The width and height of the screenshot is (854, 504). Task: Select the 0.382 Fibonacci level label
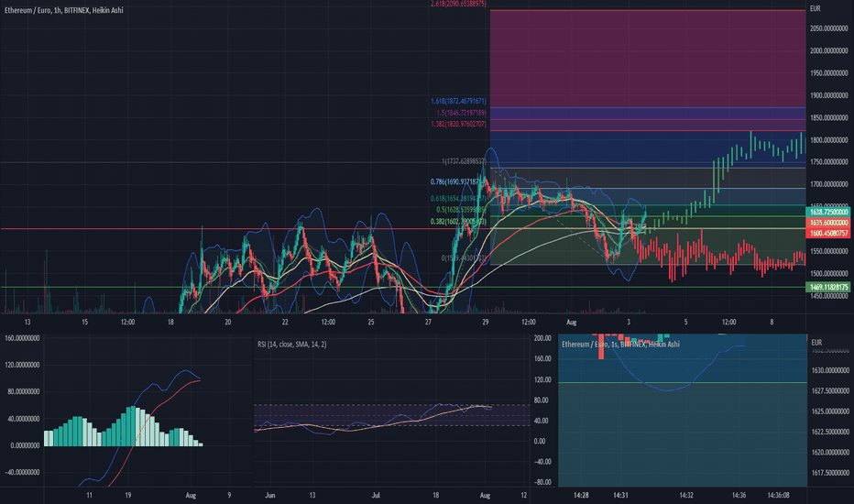[x=457, y=221]
